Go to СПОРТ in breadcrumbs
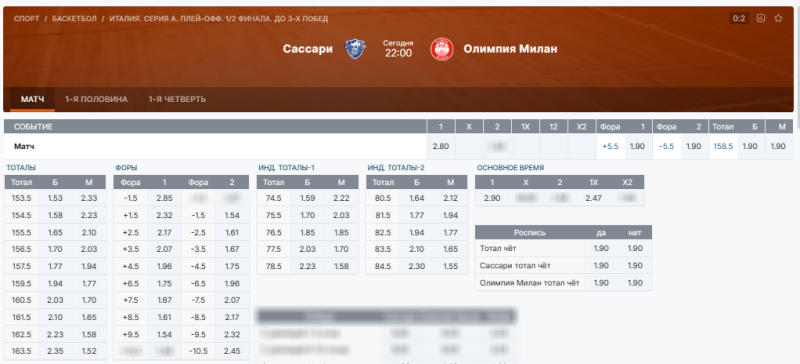The width and height of the screenshot is (800, 364). tap(27, 19)
